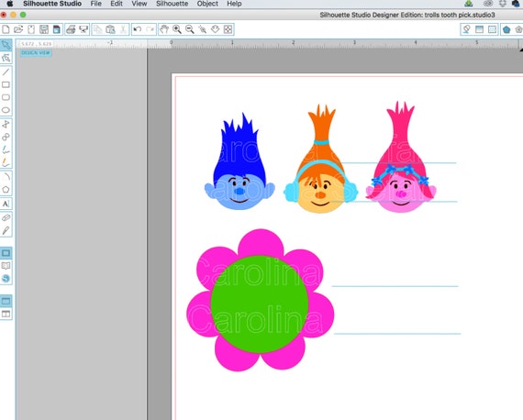Select the Draw an Ellipse tool
Screen dimensions: 523x420
coord(6,110)
